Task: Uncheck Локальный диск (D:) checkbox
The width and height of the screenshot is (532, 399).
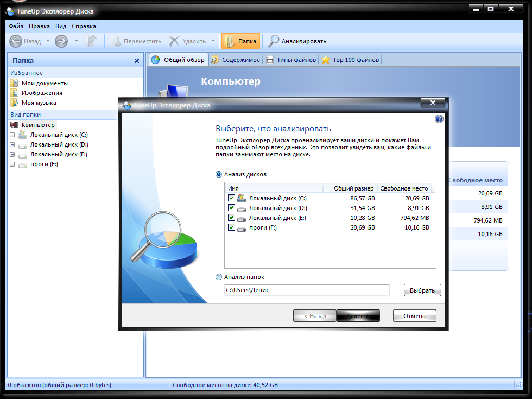Action: pos(231,207)
